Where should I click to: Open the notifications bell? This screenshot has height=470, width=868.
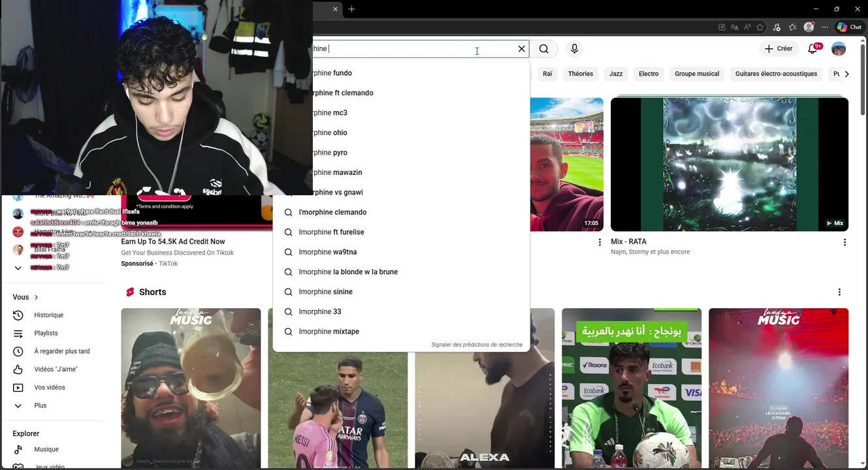point(813,49)
